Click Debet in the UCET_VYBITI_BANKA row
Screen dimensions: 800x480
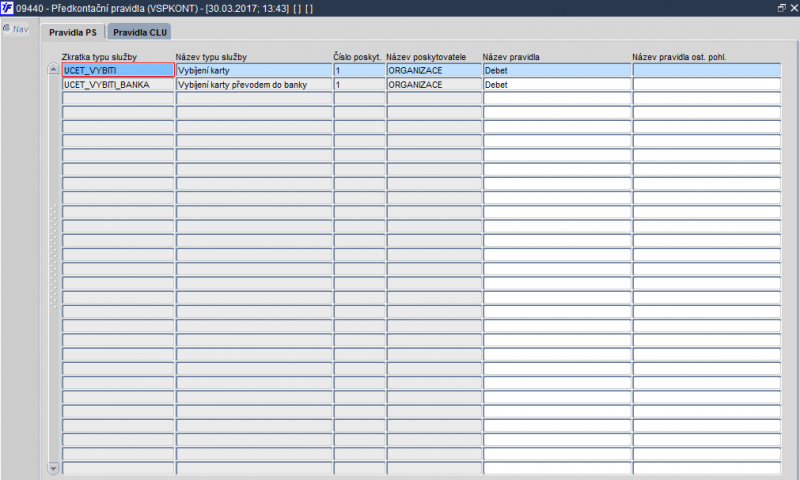point(557,85)
